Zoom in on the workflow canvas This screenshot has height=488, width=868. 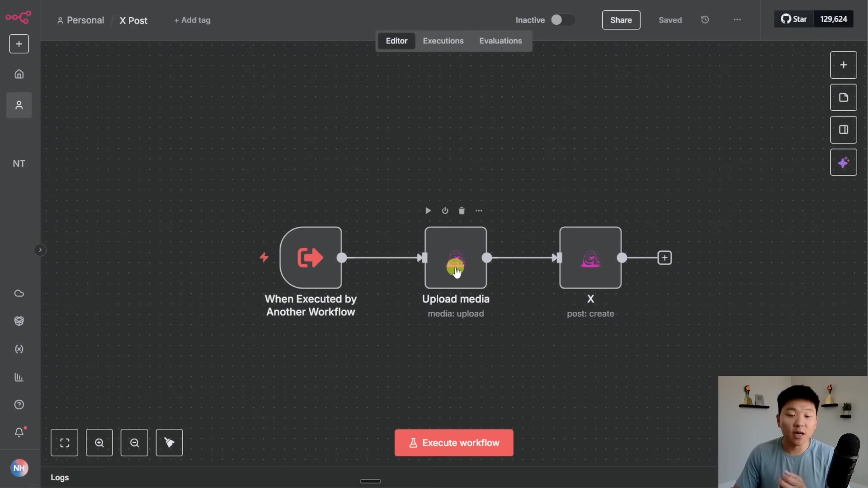coord(99,443)
